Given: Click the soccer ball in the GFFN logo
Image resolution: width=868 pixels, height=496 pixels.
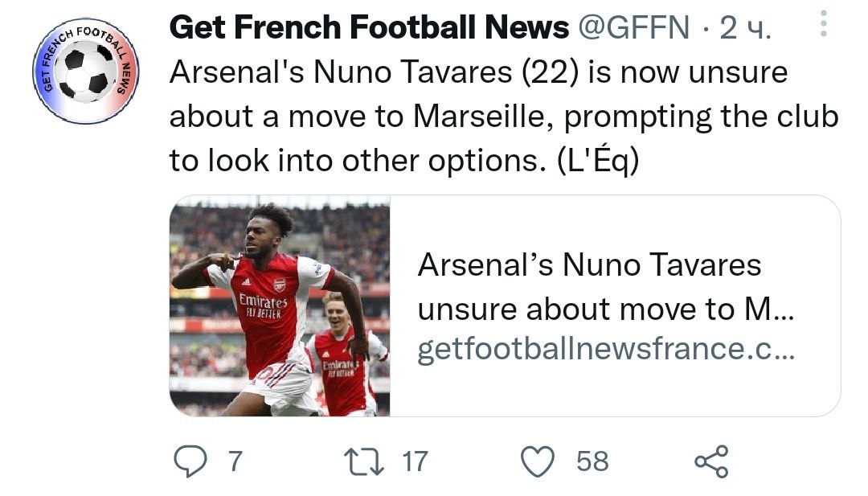Looking at the screenshot, I should [86, 71].
